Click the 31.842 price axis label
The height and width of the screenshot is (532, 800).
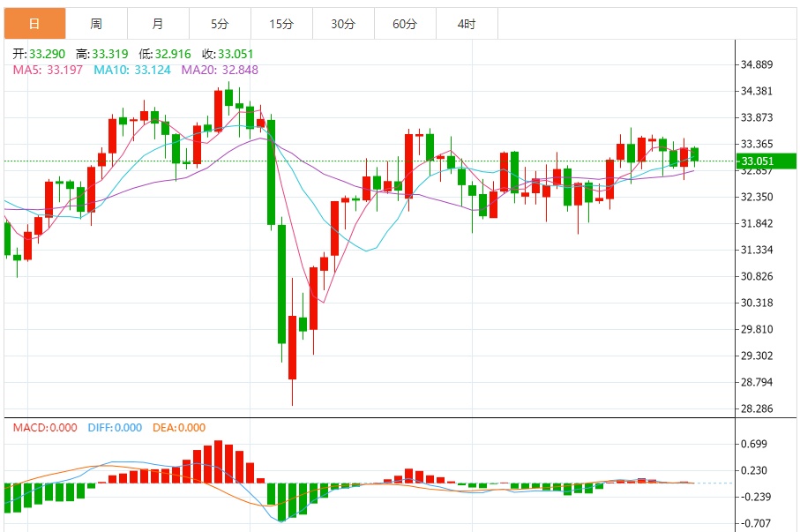[757, 223]
